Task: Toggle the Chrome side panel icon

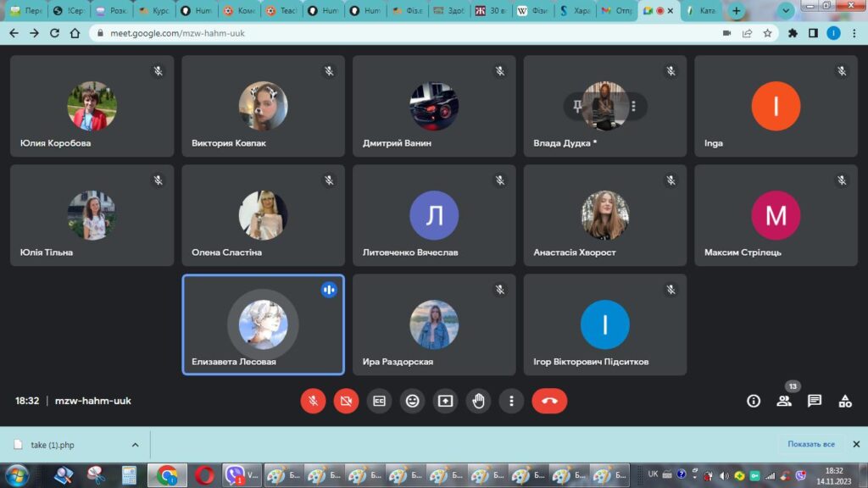Action: 813,33
